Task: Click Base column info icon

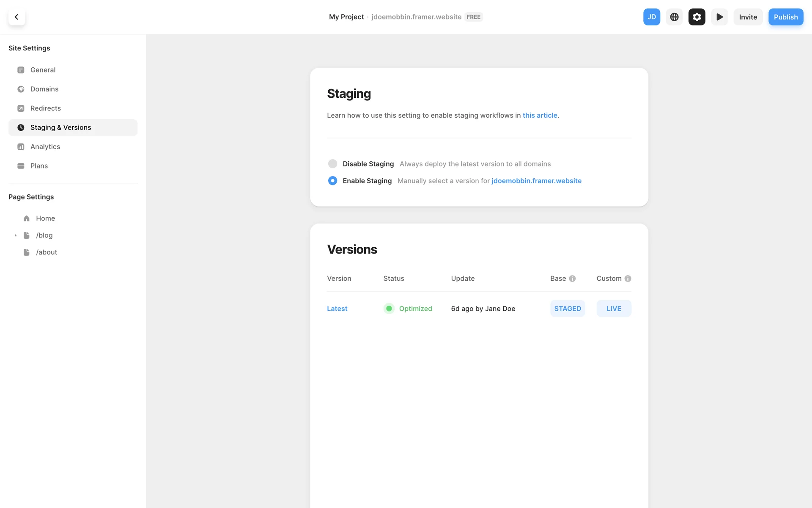Action: [572, 279]
